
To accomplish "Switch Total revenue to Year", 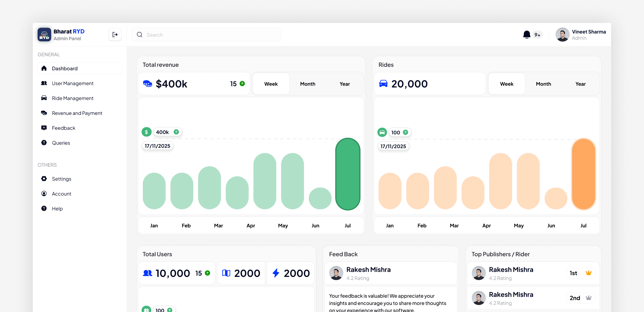I will (345, 84).
